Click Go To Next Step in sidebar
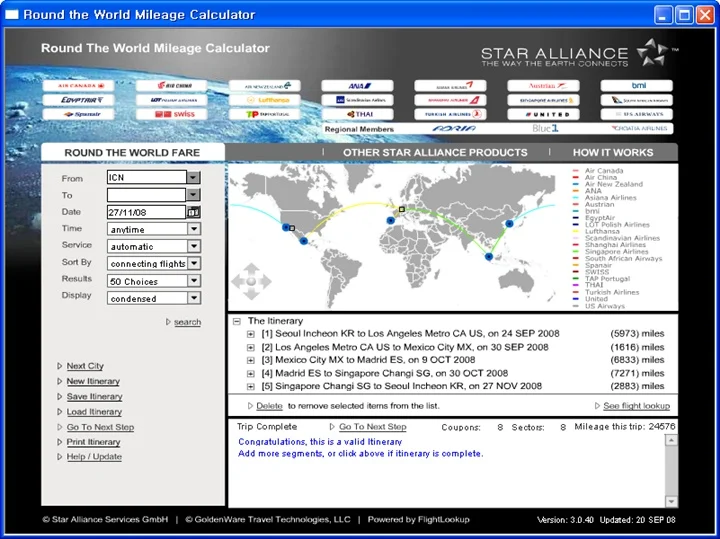 (x=100, y=427)
